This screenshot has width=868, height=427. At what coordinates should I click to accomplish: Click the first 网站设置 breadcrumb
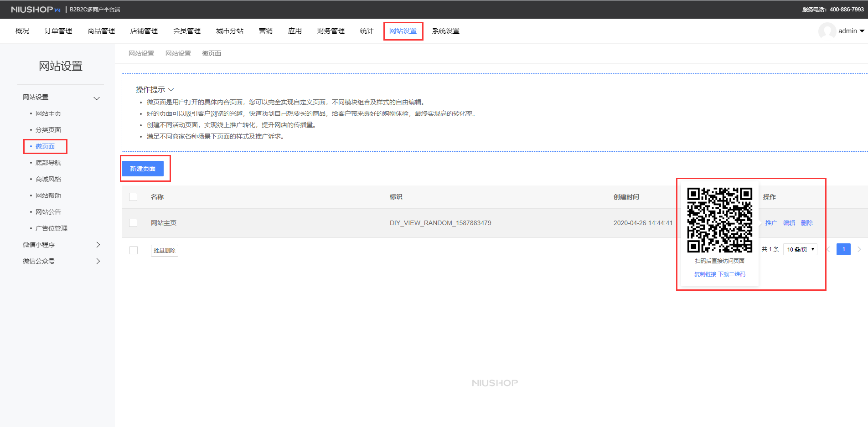(x=141, y=53)
